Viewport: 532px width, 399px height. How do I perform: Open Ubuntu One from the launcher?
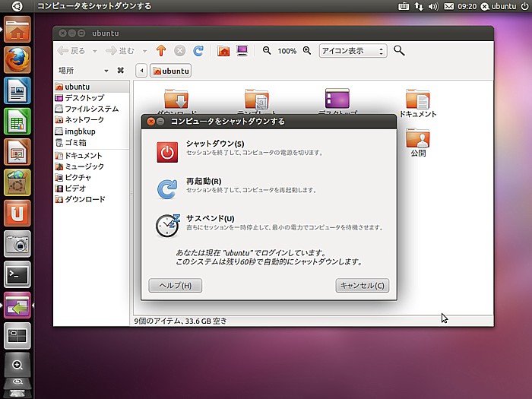(x=17, y=213)
